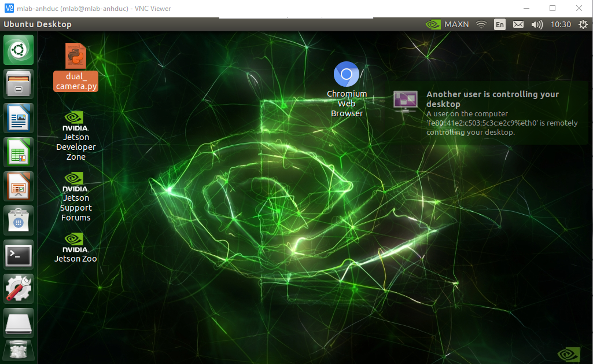Screen dimensions: 593x364
Task: Close the VNC Viewer window
Action: pyautogui.click(x=579, y=8)
